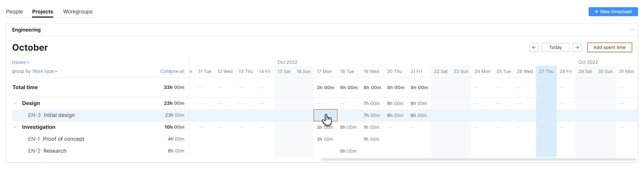Click the next period arrow
Screen dimensions: 644x176
click(577, 47)
